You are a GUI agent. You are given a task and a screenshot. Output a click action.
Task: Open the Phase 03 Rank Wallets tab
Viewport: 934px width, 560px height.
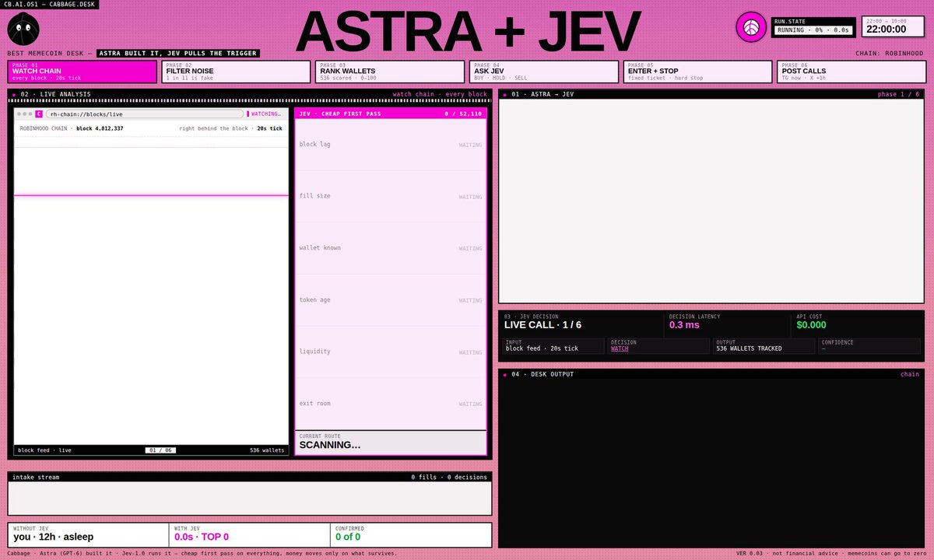(x=390, y=72)
